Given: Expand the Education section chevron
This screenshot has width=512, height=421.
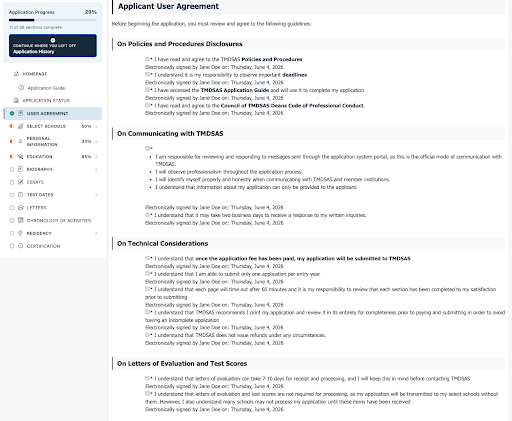Looking at the screenshot, I should (x=96, y=156).
